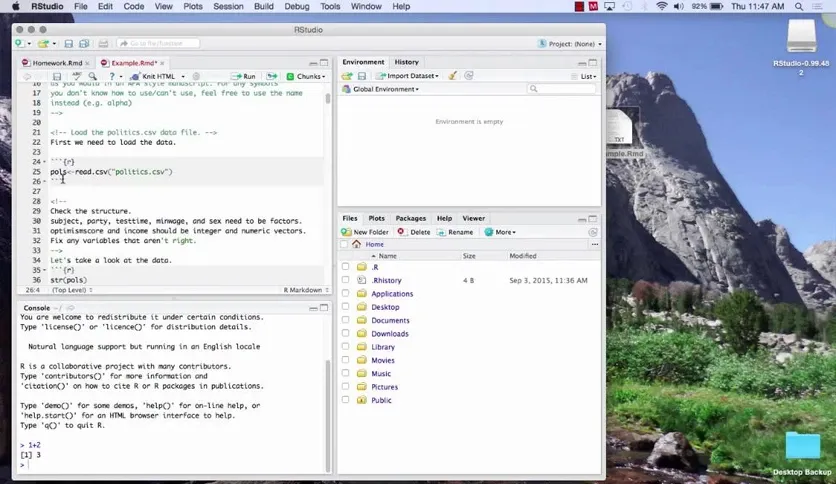Click the Home folder icon in Files path

click(x=357, y=244)
